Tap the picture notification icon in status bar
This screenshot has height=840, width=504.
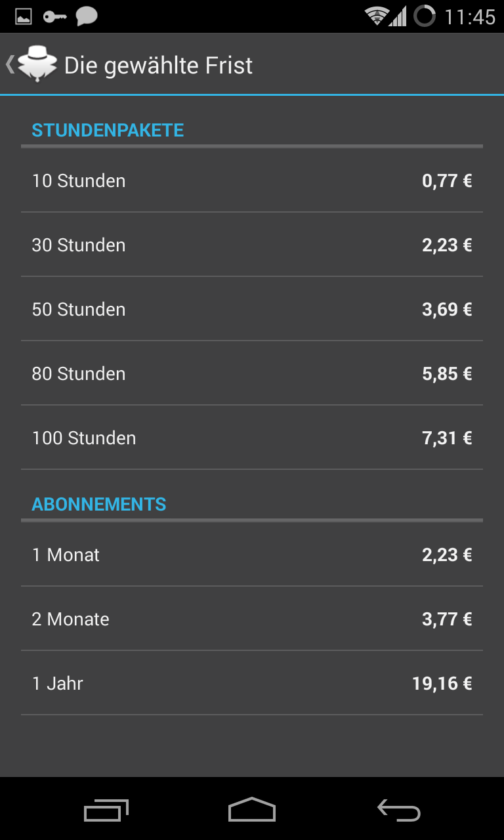pyautogui.click(x=24, y=16)
